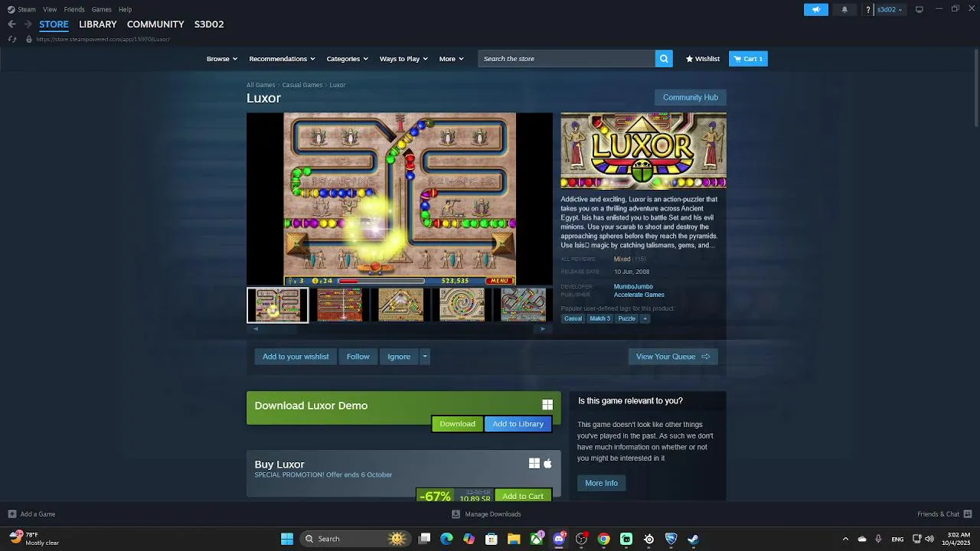This screenshot has height=551, width=980.
Task: Switch to the COMMUNITY tab
Action: click(x=155, y=24)
